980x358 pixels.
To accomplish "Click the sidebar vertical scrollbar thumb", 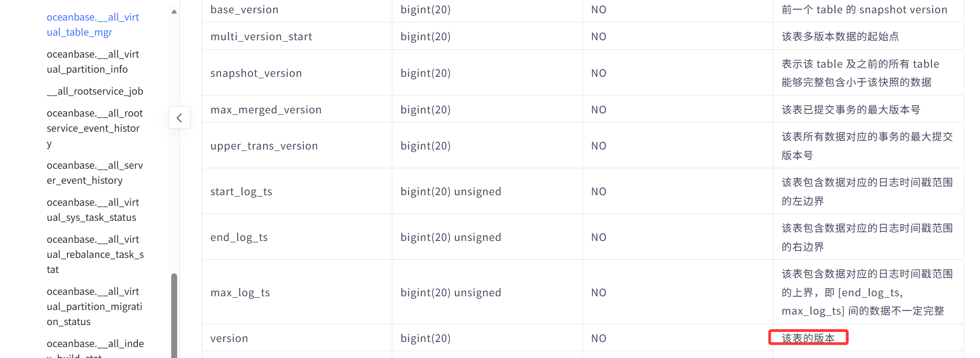I will [174, 315].
